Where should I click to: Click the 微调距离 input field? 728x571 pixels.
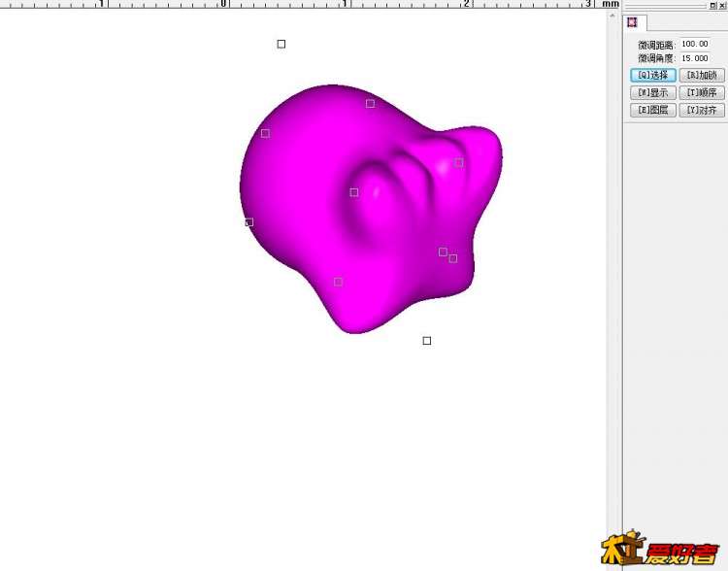tap(694, 44)
